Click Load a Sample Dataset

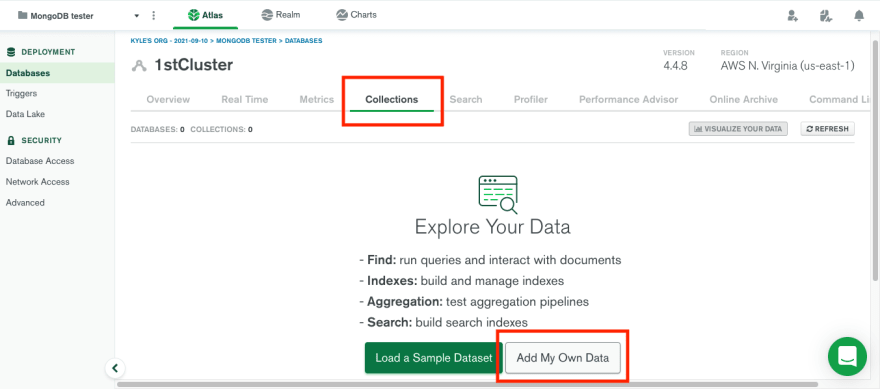point(434,358)
